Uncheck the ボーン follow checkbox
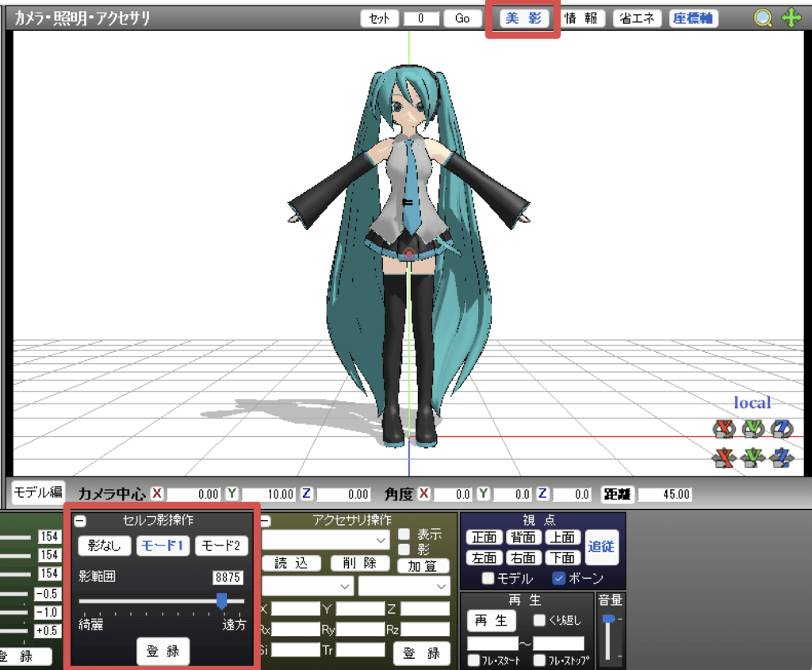812x670 pixels. point(559,578)
